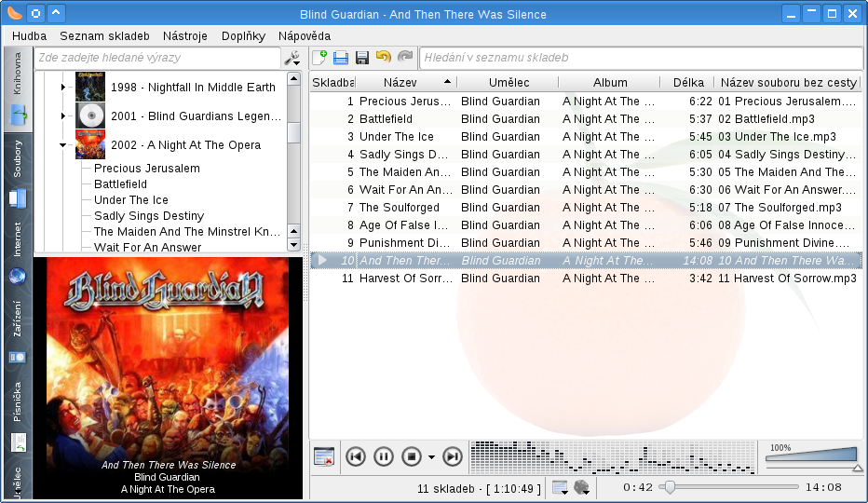Sort playlist by the Název column header

click(406, 83)
